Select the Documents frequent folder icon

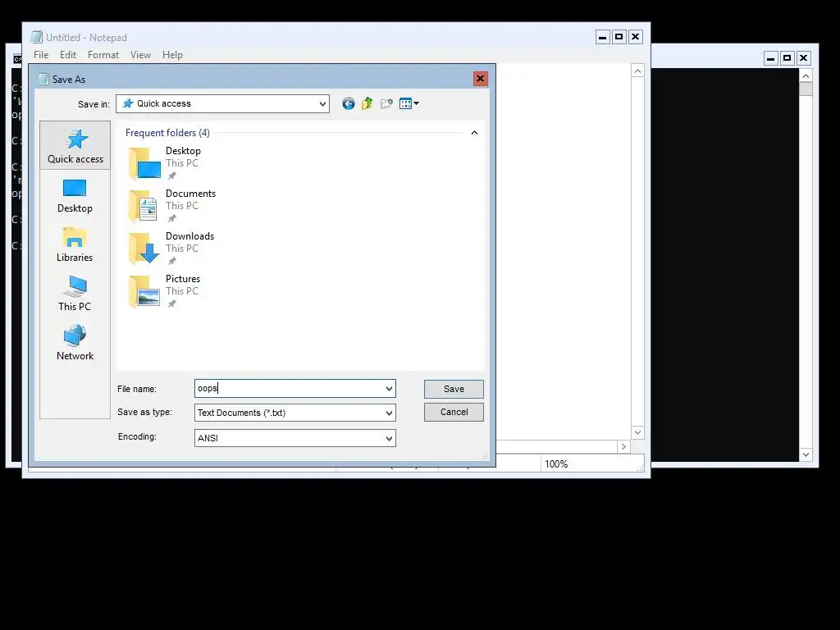[144, 206]
